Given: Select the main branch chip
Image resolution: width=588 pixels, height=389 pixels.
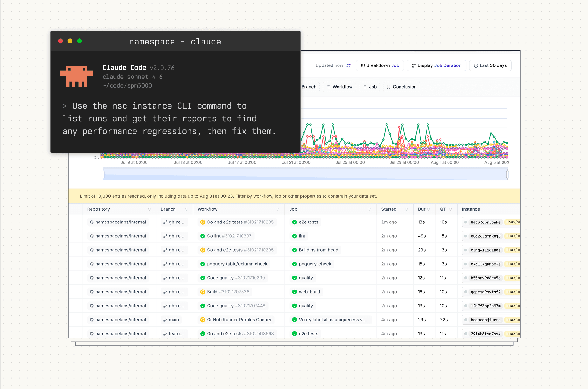Looking at the screenshot, I should point(171,320).
